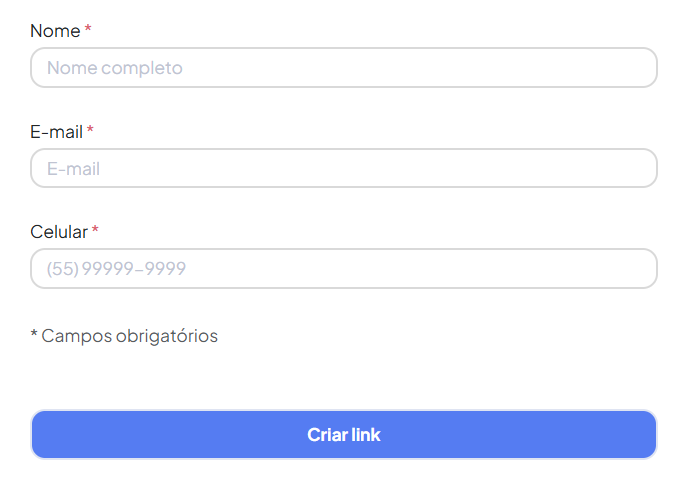Image resolution: width=683 pixels, height=483 pixels.
Task: Click the Celular field label
Action: coord(59,231)
